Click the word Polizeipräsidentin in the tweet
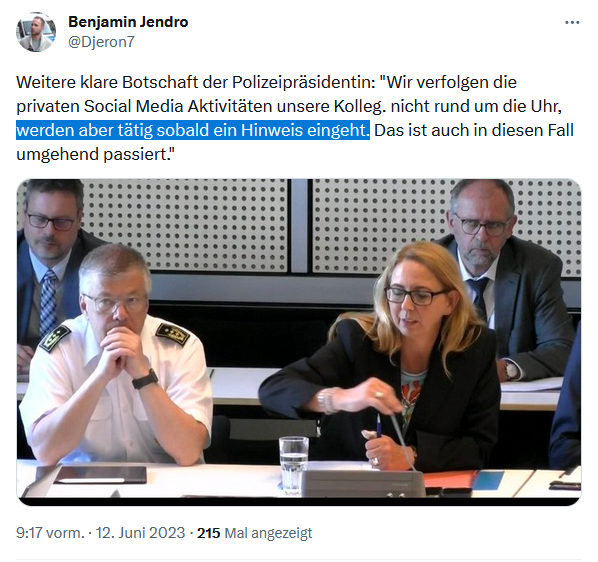The width and height of the screenshot is (598, 562). pos(304,82)
